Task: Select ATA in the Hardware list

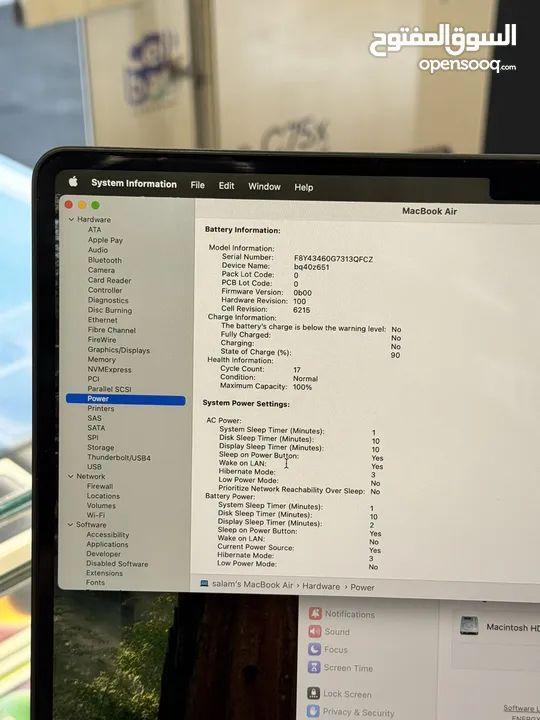Action: 95,230
